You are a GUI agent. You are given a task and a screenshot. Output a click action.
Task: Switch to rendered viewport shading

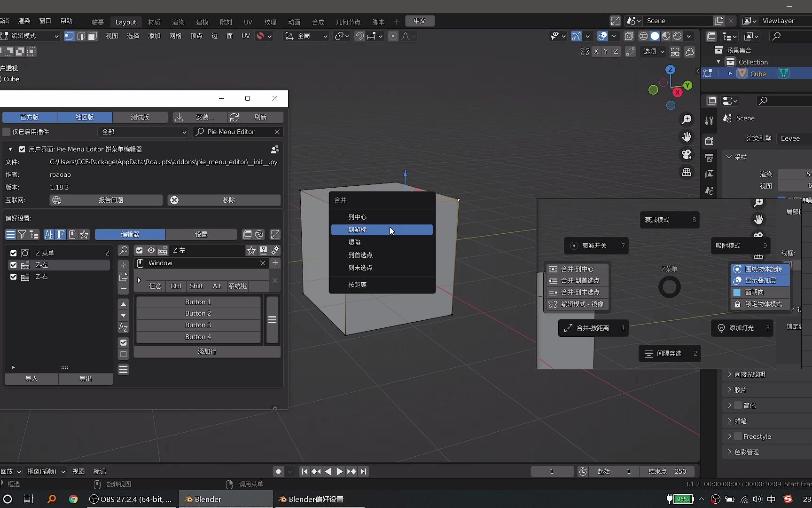(x=678, y=36)
